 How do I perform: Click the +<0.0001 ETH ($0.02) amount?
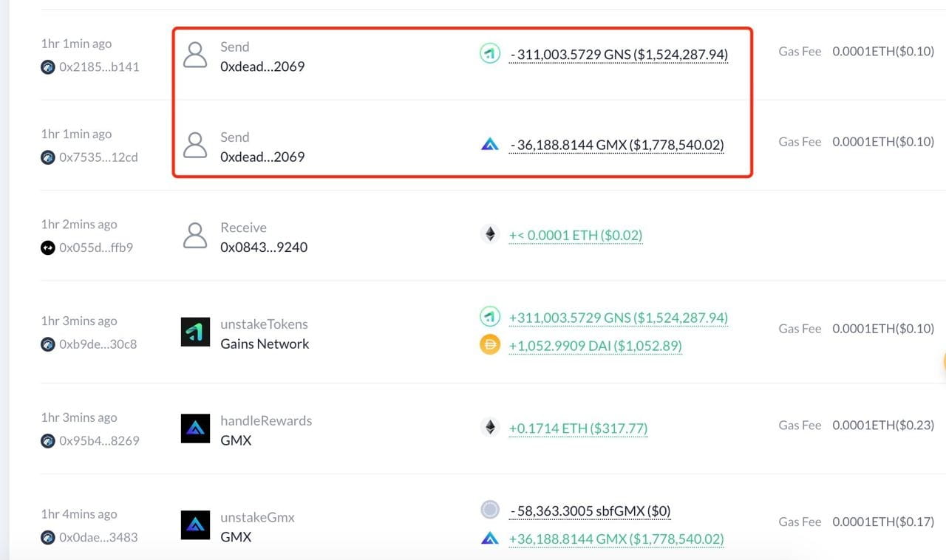point(576,236)
